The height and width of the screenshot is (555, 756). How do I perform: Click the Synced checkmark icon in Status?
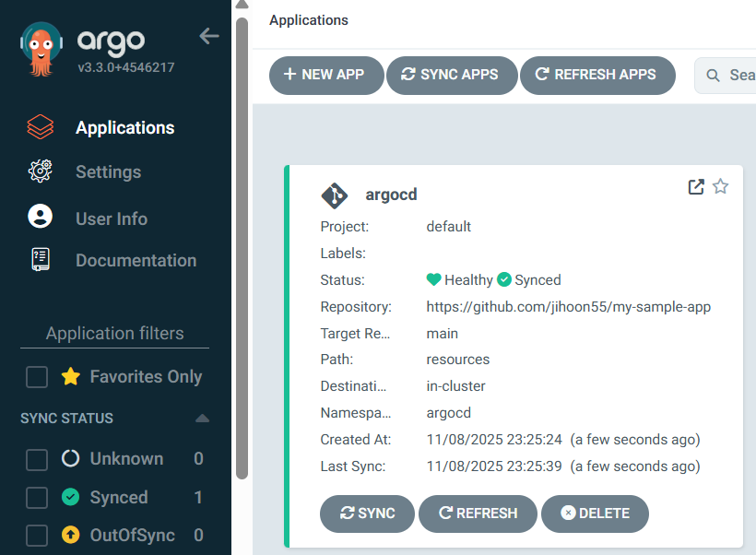(x=503, y=279)
